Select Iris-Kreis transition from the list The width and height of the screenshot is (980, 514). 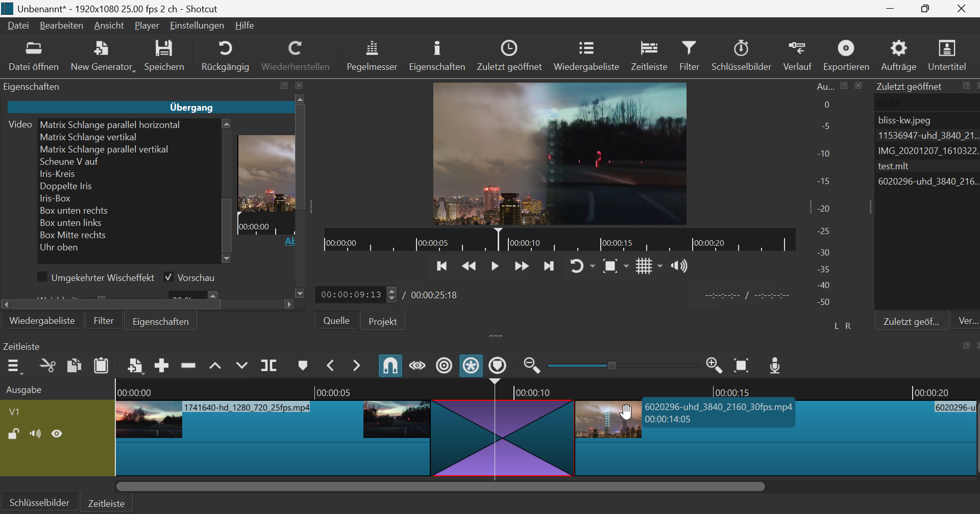coord(57,174)
